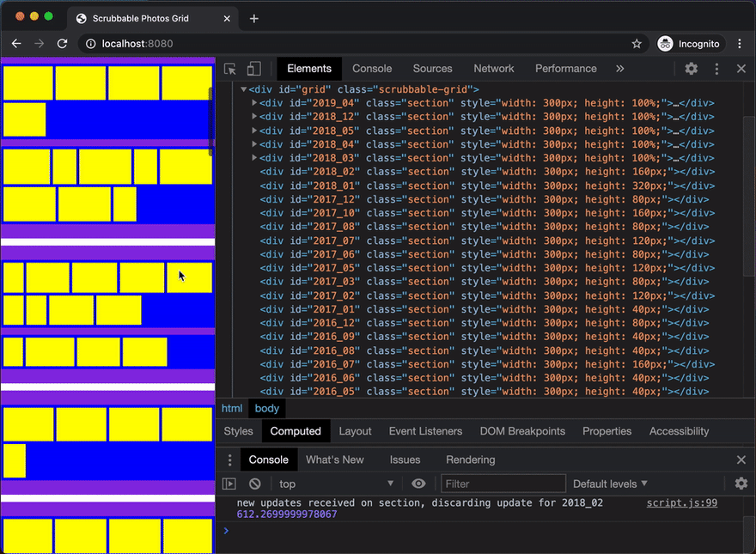Screen dimensions: 756x554
Task: Open the script.js:99 source link
Action: (682, 502)
